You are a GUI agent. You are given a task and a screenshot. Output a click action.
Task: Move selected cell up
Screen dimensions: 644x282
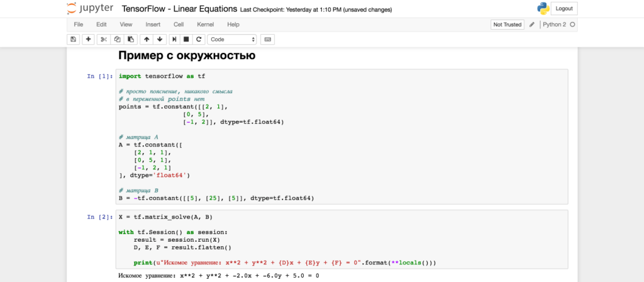(147, 39)
